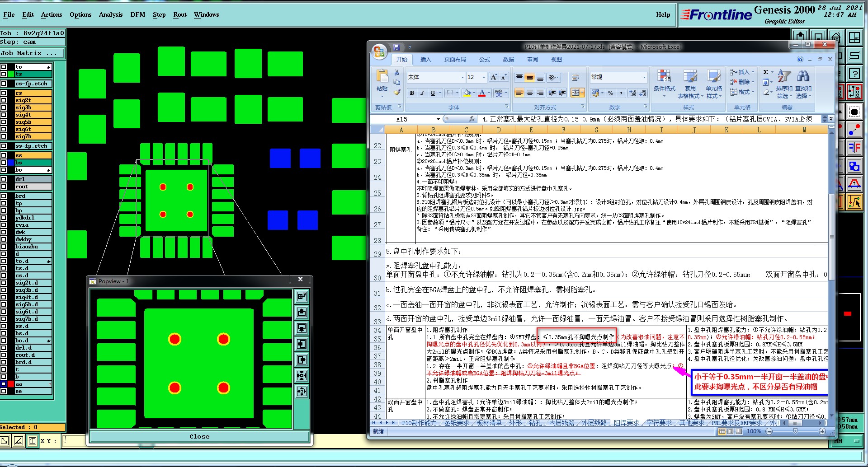
Task: Click red color swatch next to layer aa
Action: (11, 384)
